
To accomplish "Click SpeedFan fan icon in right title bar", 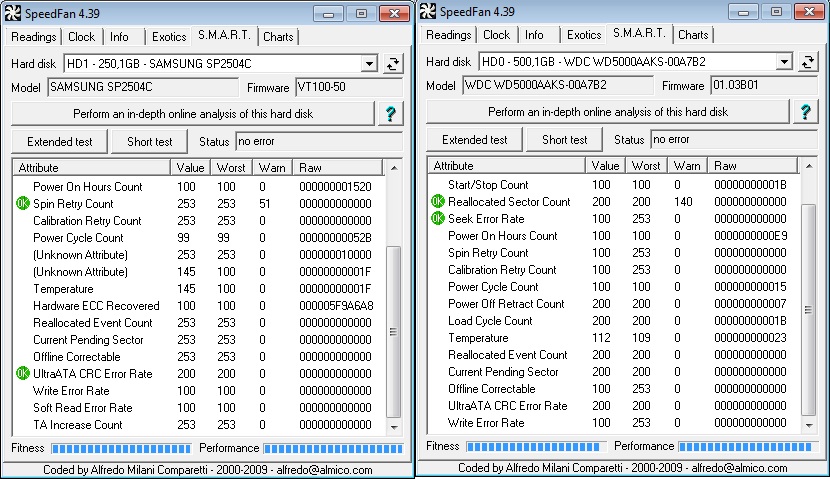I will tap(428, 11).
